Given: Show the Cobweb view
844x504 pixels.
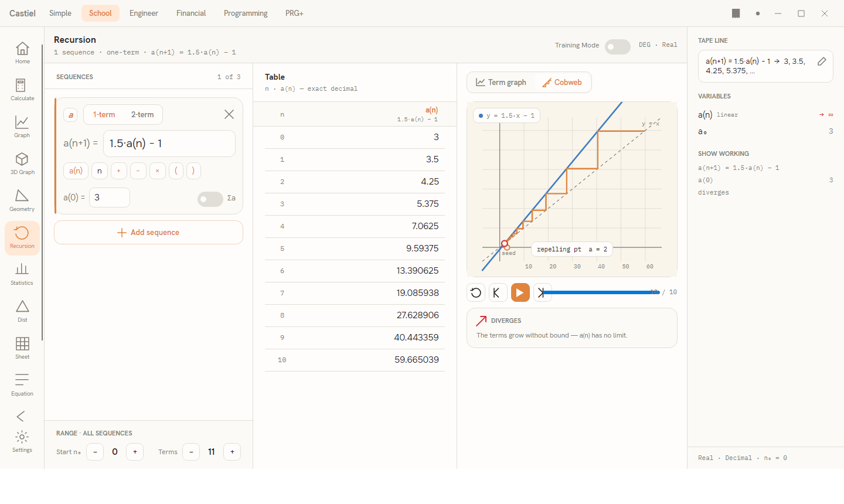Looking at the screenshot, I should pyautogui.click(x=562, y=83).
